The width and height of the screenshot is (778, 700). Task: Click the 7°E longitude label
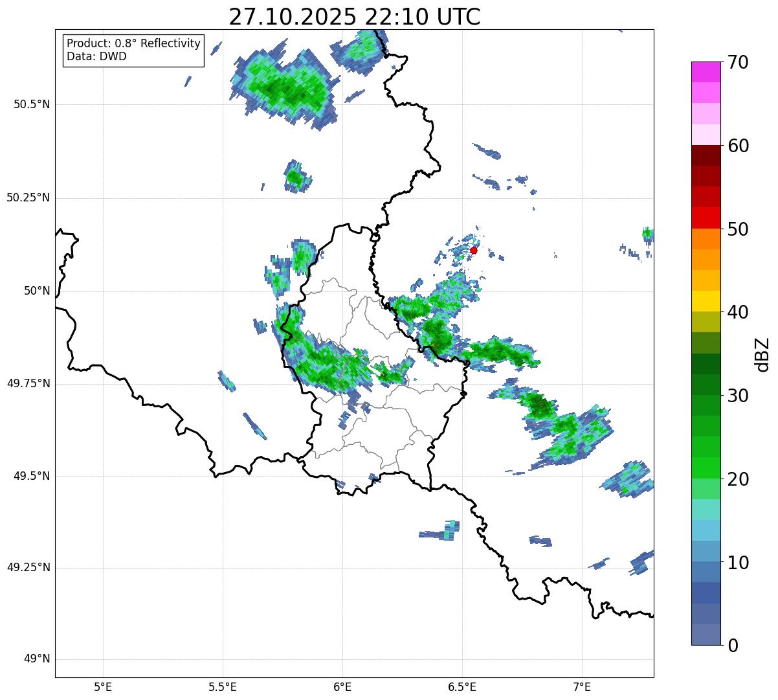[x=582, y=686]
